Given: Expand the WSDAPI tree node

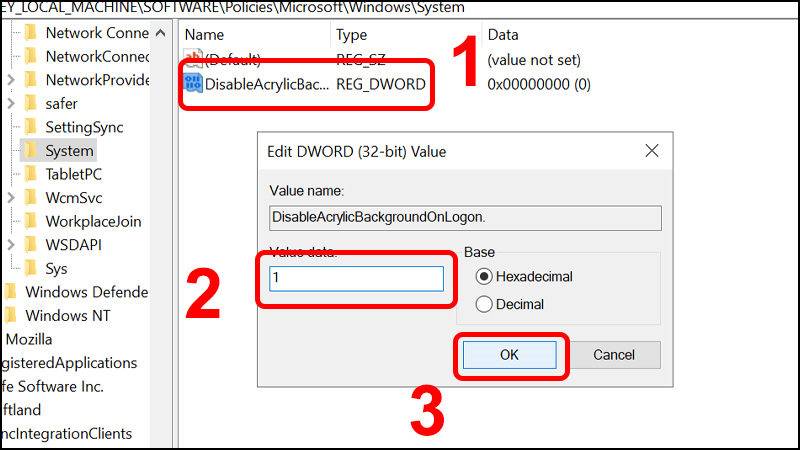Looking at the screenshot, I should 11,244.
